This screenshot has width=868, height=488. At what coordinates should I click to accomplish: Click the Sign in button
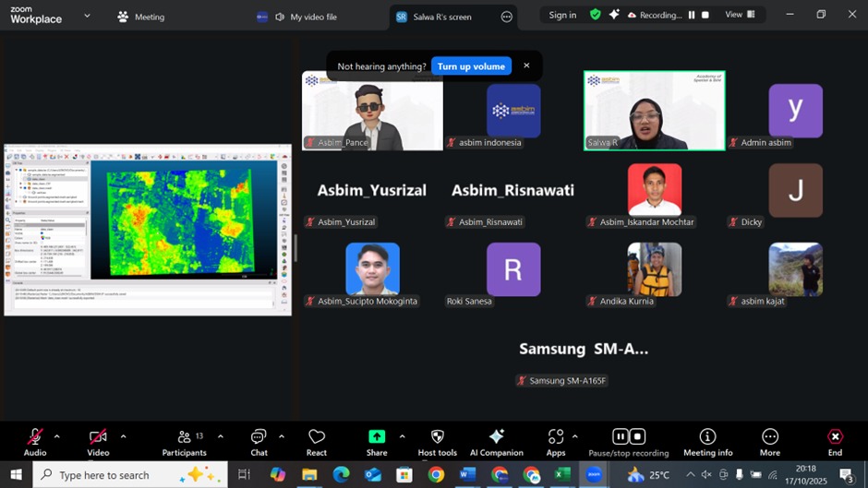click(562, 15)
